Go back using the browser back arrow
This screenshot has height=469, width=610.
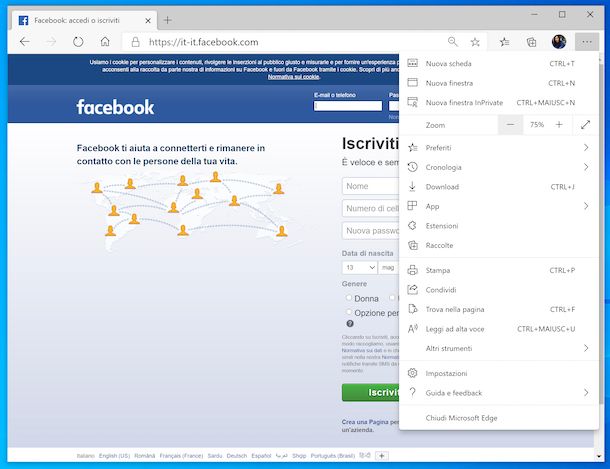pos(25,42)
